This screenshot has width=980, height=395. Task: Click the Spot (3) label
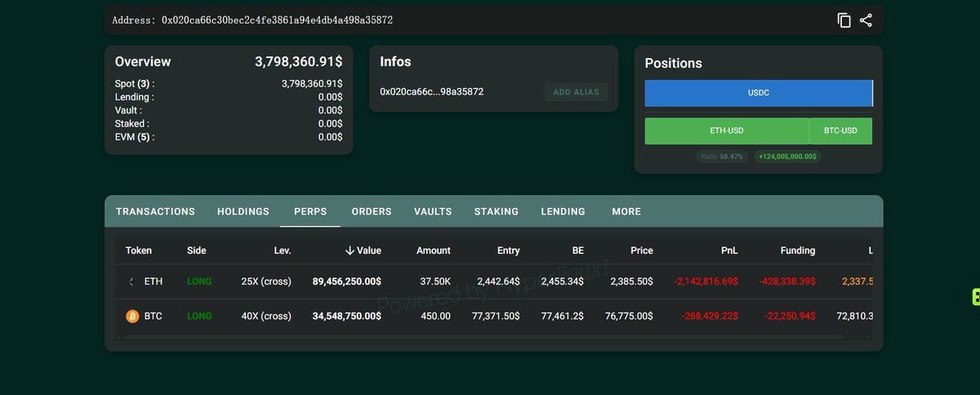pos(135,83)
